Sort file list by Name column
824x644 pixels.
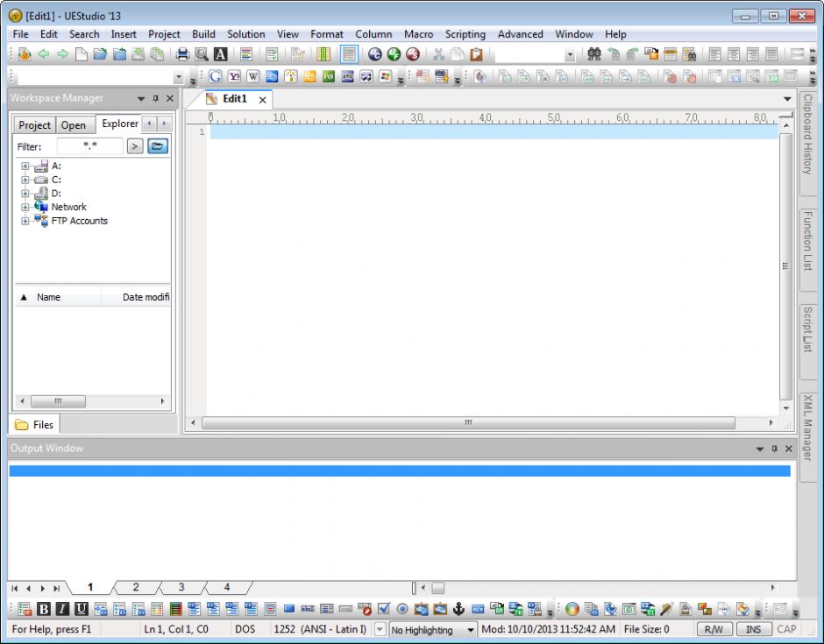[x=48, y=297]
